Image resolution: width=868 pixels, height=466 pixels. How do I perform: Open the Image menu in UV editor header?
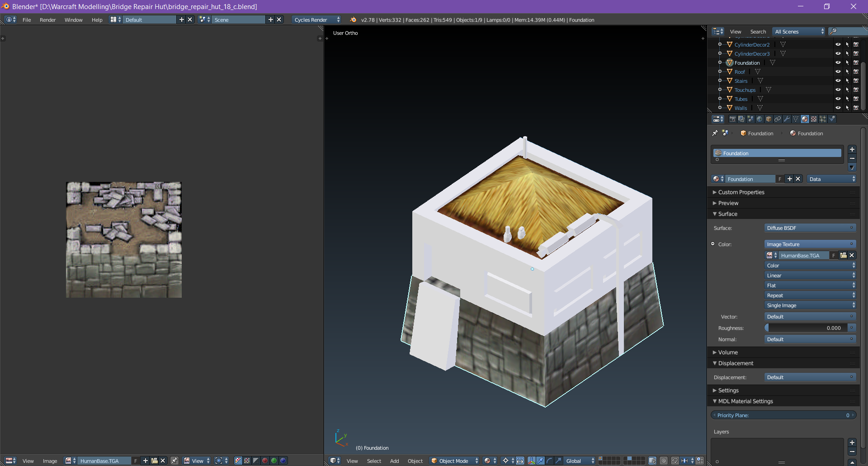point(50,461)
